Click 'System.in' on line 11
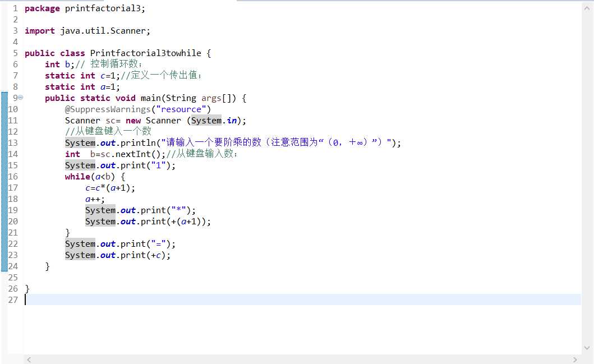This screenshot has height=364, width=594. [x=214, y=121]
